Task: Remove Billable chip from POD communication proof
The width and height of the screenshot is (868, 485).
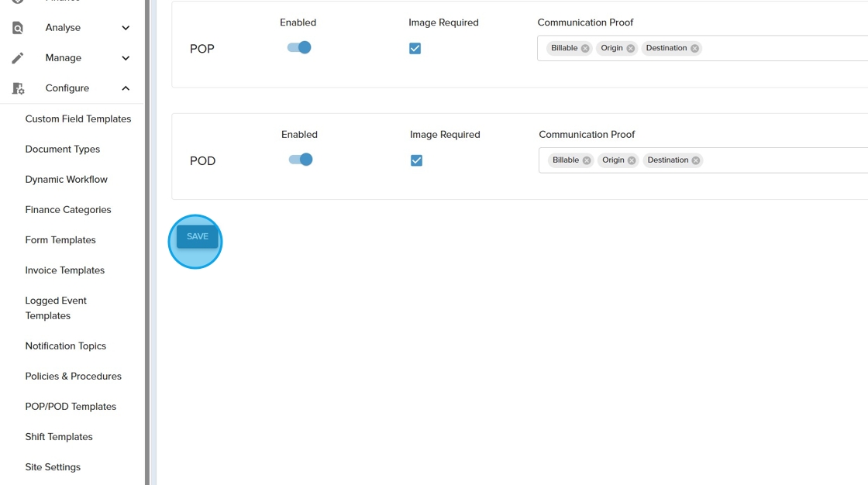Action: [x=587, y=160]
